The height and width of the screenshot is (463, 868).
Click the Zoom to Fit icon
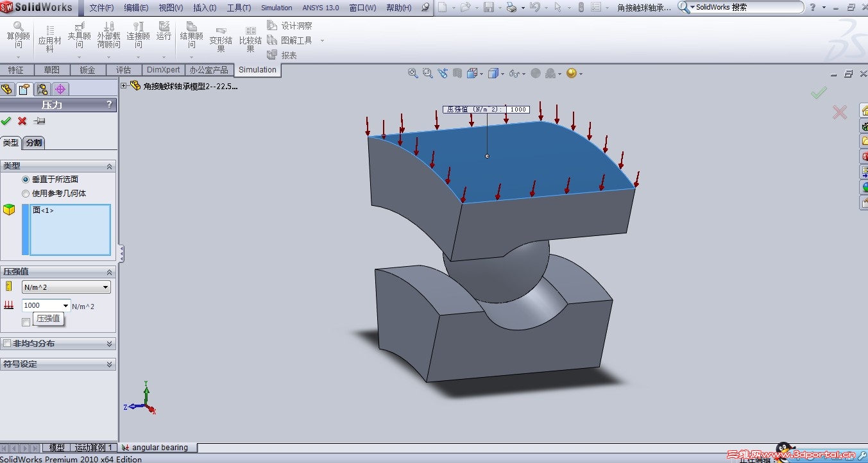[413, 73]
